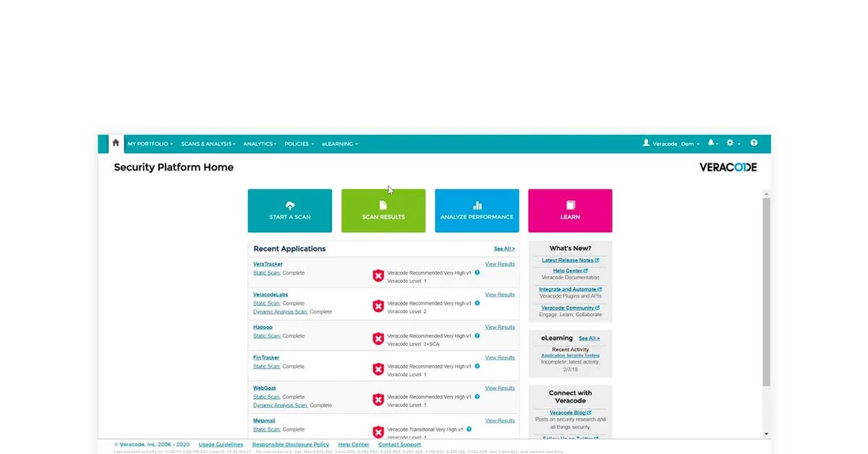
Task: Click the help question mark icon
Action: 754,143
